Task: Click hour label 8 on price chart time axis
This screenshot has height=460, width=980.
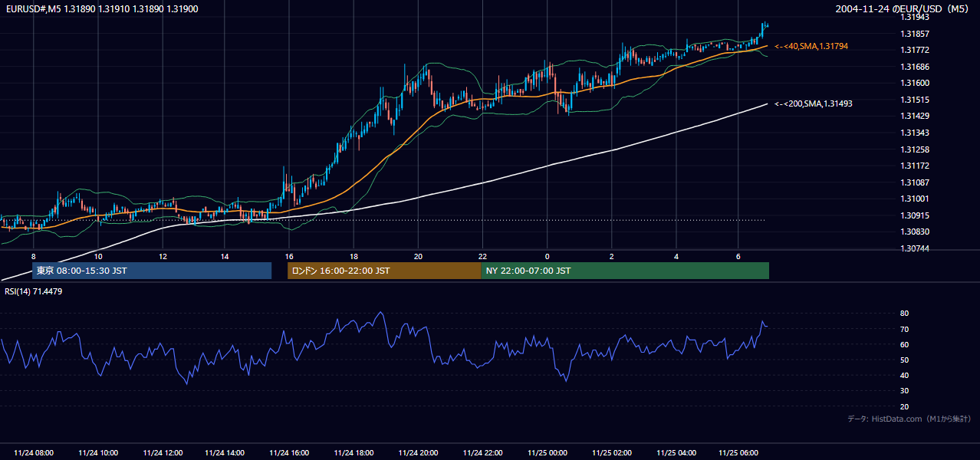Action: 33,256
